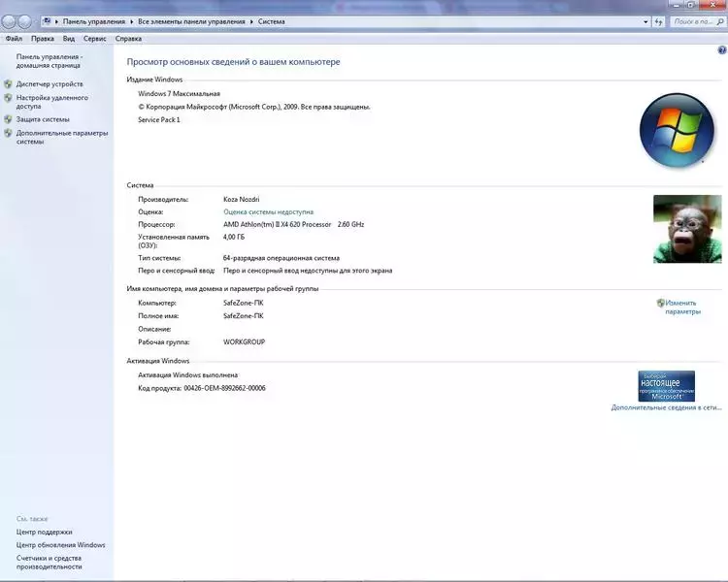The width and height of the screenshot is (728, 582).
Task: Click shield icon next to Защита системы
Action: click(x=8, y=119)
